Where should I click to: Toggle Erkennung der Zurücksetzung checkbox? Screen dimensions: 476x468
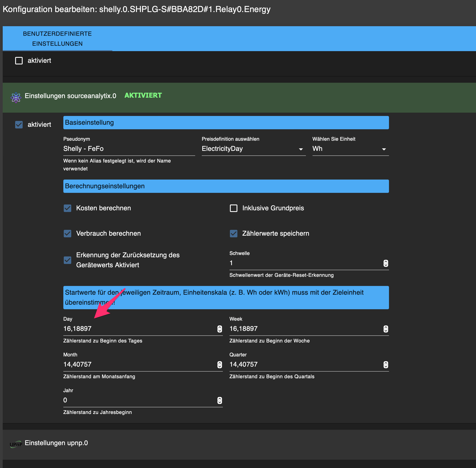(67, 260)
